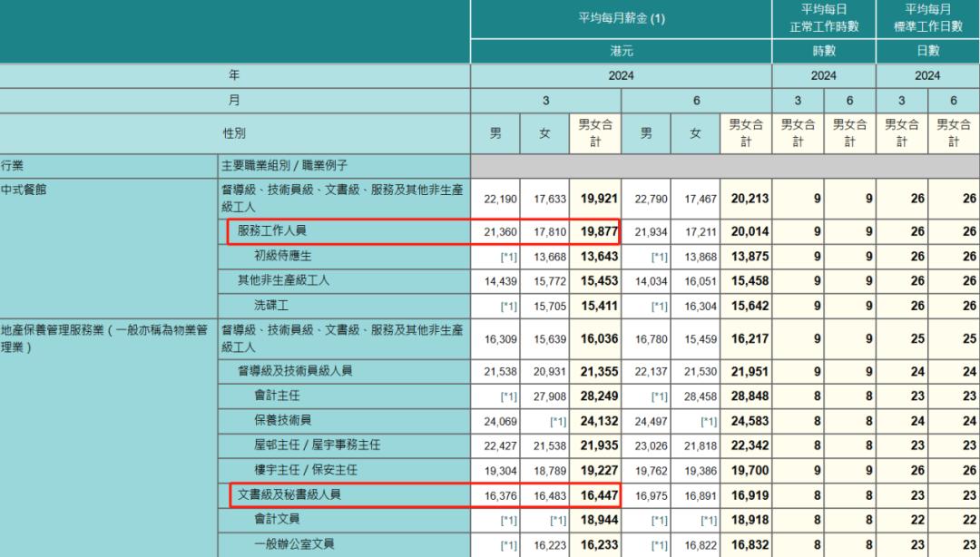Click the bold total 16,832
This screenshot has height=557, width=980.
point(750,544)
